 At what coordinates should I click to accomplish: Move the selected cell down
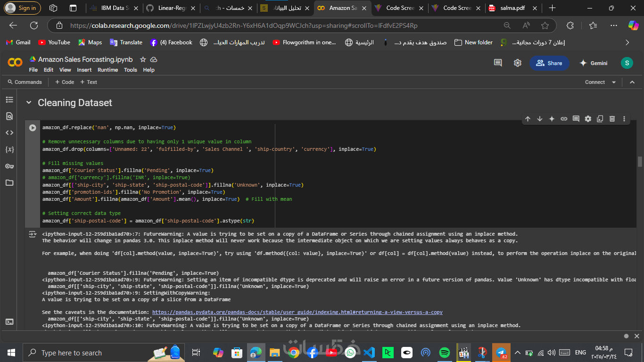click(x=540, y=119)
